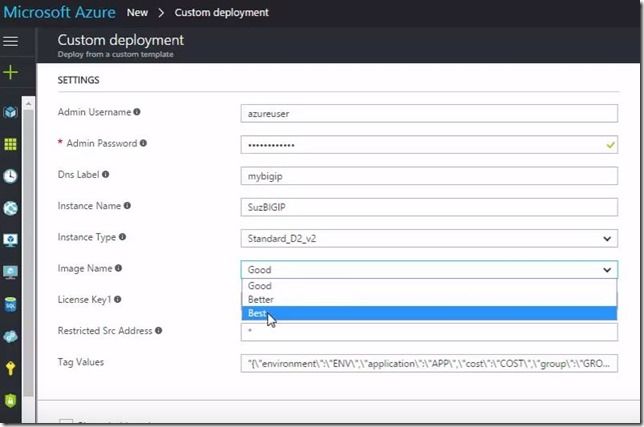Click the green plus New resource icon
The image size is (644, 427).
[x=11, y=72]
